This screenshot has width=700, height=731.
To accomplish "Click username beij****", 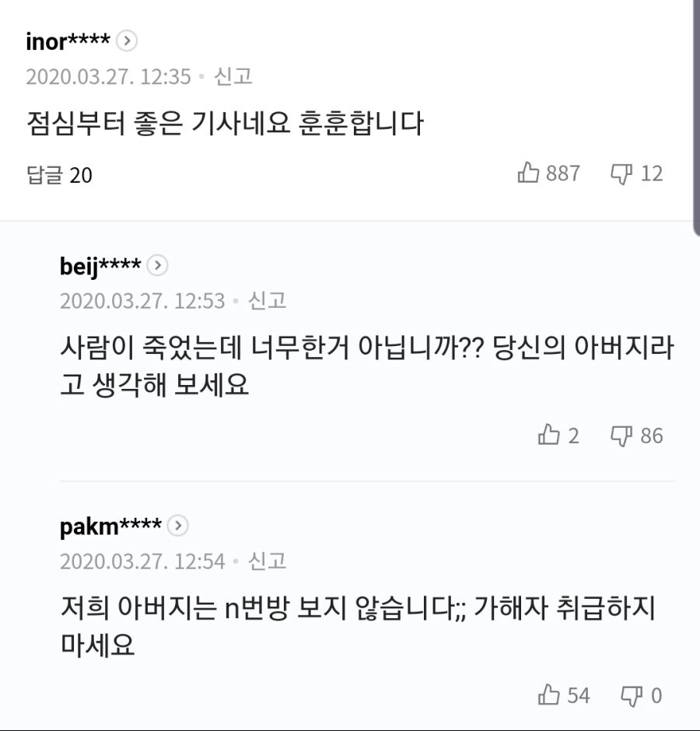I will click(x=100, y=266).
